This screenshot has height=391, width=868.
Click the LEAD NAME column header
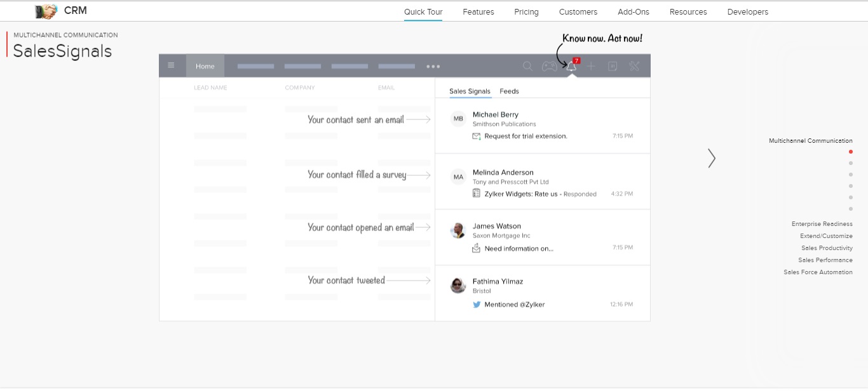[x=210, y=88]
